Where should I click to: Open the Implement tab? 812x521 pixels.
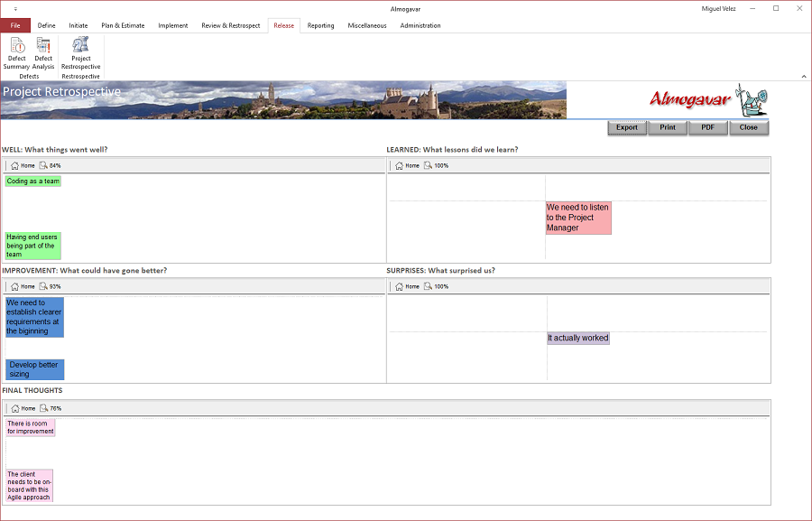173,25
